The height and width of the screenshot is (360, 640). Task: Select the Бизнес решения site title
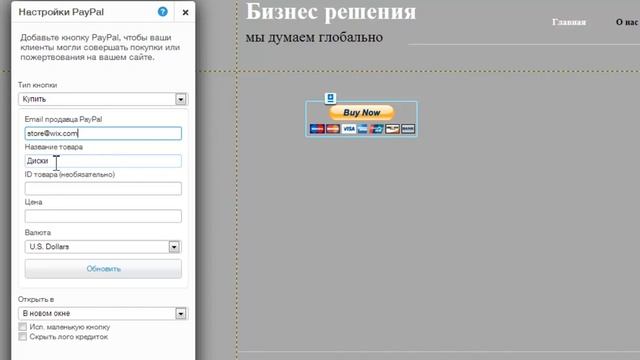(x=331, y=11)
